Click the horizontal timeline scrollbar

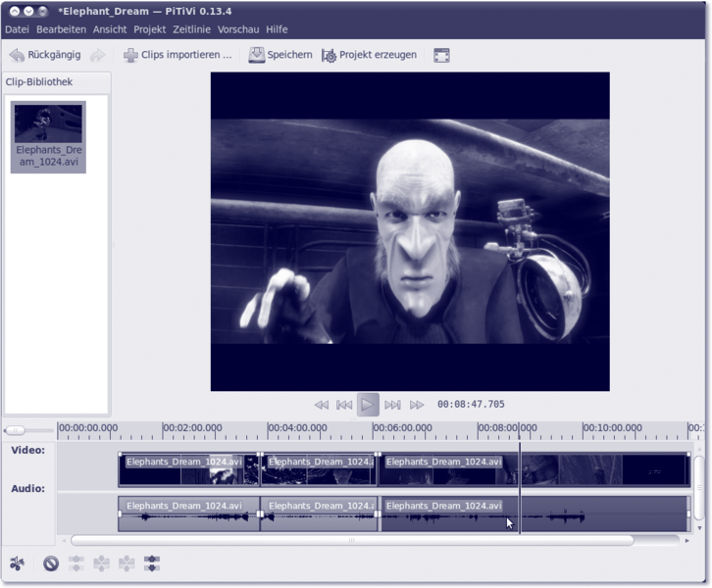[351, 540]
